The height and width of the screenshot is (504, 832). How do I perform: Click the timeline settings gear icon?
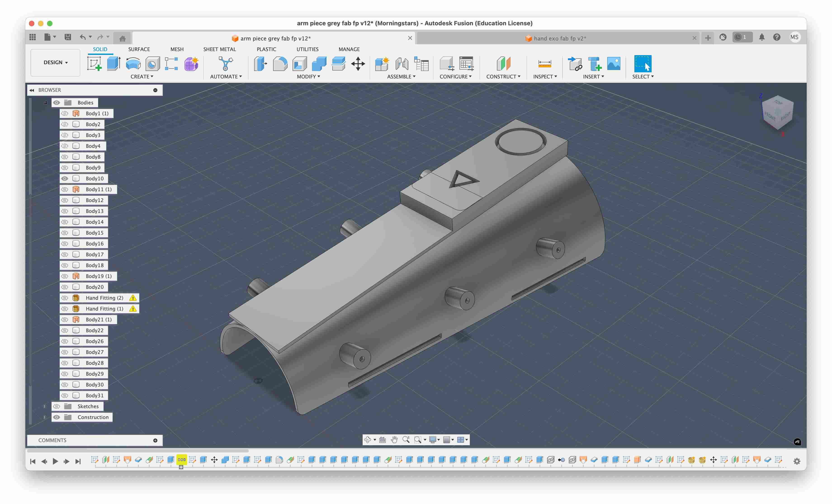[797, 461]
